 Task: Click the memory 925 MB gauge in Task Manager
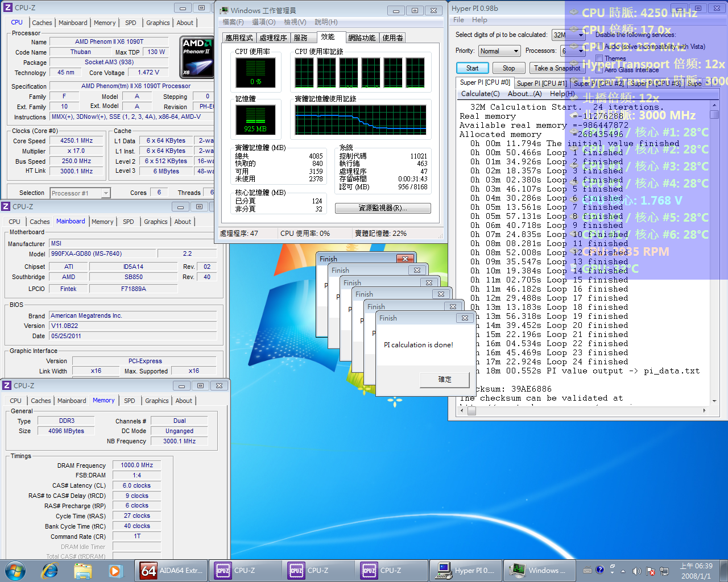pos(255,119)
